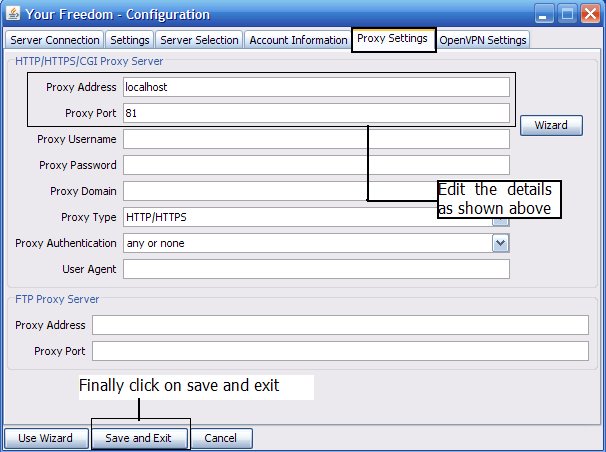Click the FTP Proxy Address field

[x=340, y=325]
